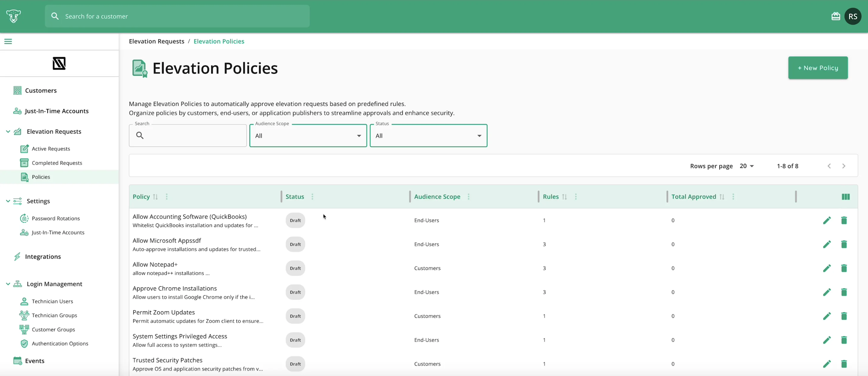Sort table by Rules count
The width and height of the screenshot is (868, 376).
564,197
